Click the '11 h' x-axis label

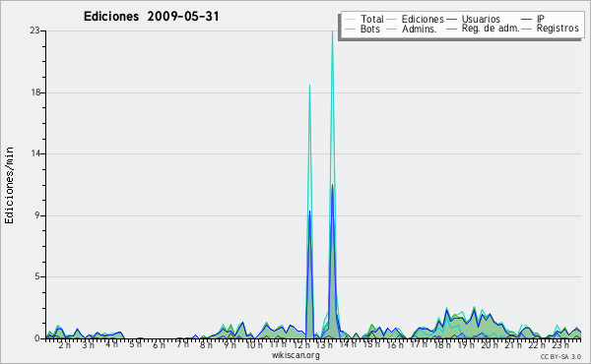pos(278,344)
